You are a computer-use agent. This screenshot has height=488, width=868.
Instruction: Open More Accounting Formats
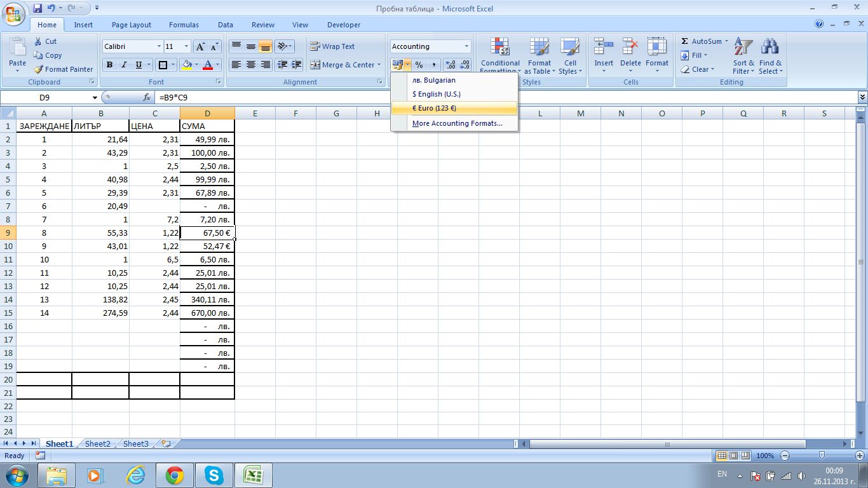(454, 123)
